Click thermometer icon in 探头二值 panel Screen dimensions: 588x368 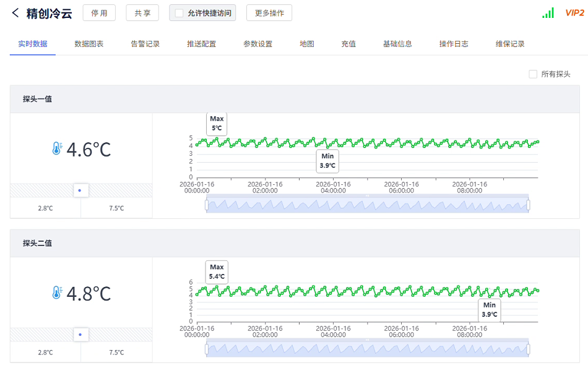click(x=57, y=293)
